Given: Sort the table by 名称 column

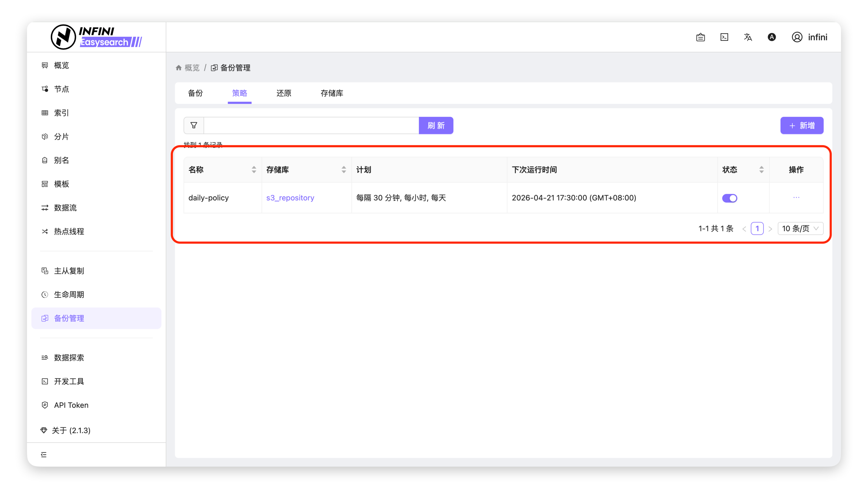Looking at the screenshot, I should coord(254,170).
